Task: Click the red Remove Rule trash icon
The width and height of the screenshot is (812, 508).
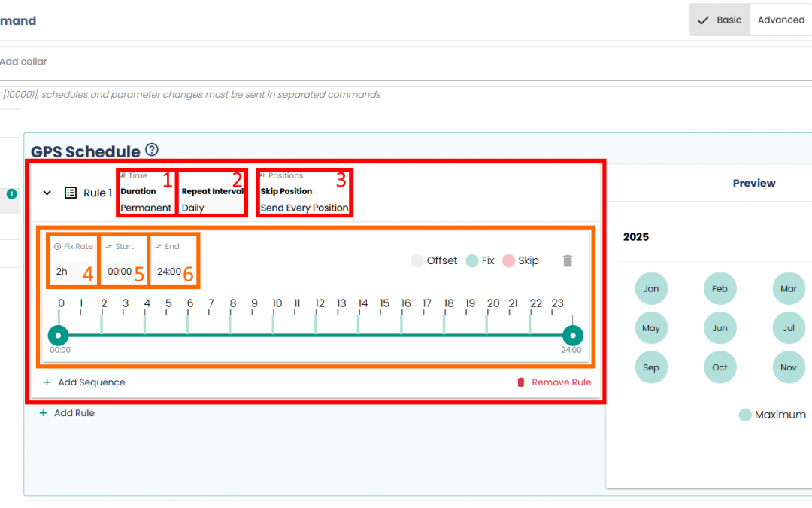Action: pos(521,382)
